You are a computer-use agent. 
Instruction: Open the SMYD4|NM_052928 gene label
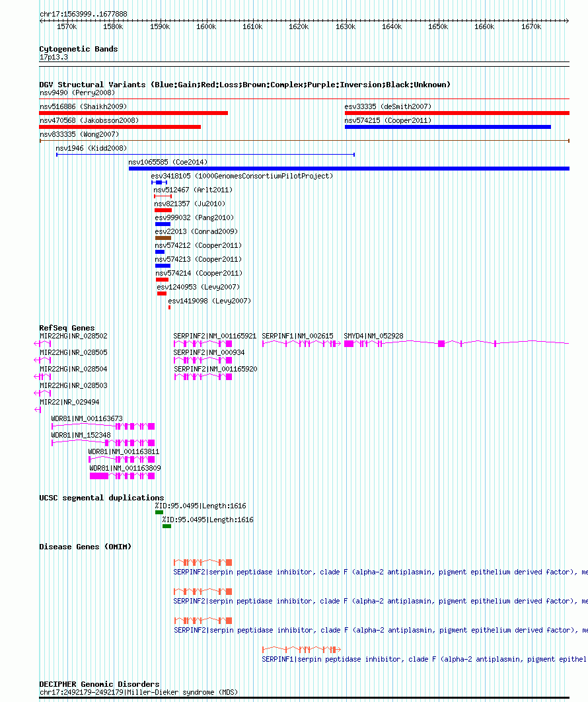[373, 336]
